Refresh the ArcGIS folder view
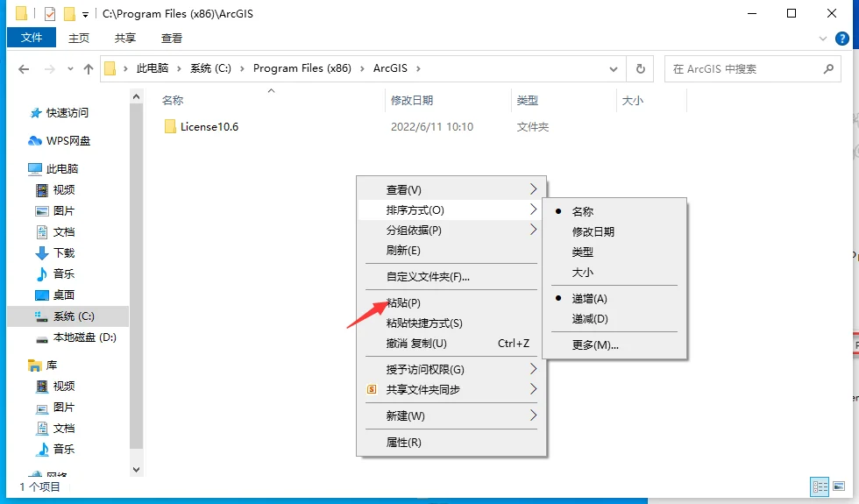The width and height of the screenshot is (859, 504). tap(640, 69)
